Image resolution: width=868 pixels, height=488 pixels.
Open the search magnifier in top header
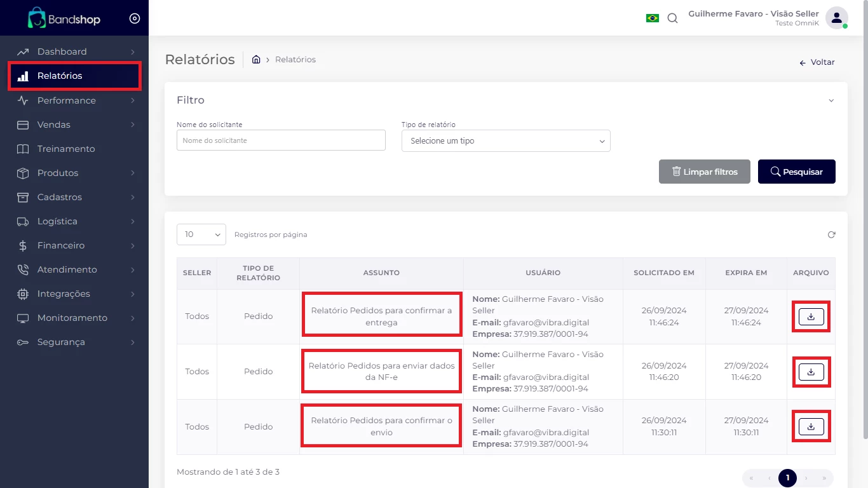pyautogui.click(x=672, y=18)
